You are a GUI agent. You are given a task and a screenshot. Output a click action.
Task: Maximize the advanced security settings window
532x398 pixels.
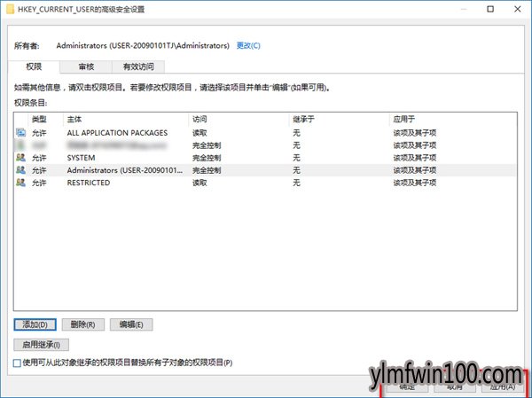(490, 9)
